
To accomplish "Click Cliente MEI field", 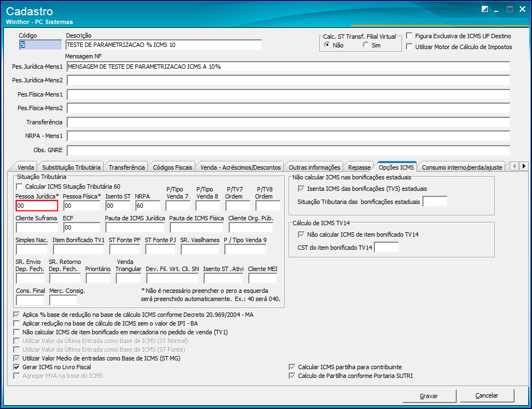I will pos(262,278).
